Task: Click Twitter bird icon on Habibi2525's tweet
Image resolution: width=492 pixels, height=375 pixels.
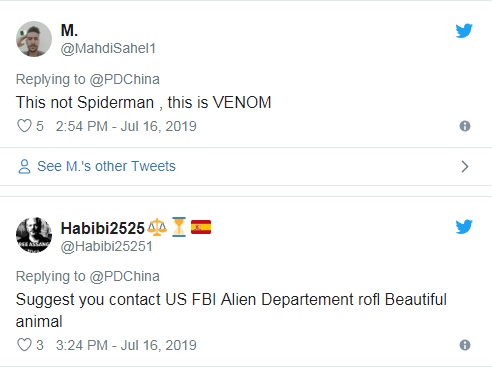Action: 464,227
